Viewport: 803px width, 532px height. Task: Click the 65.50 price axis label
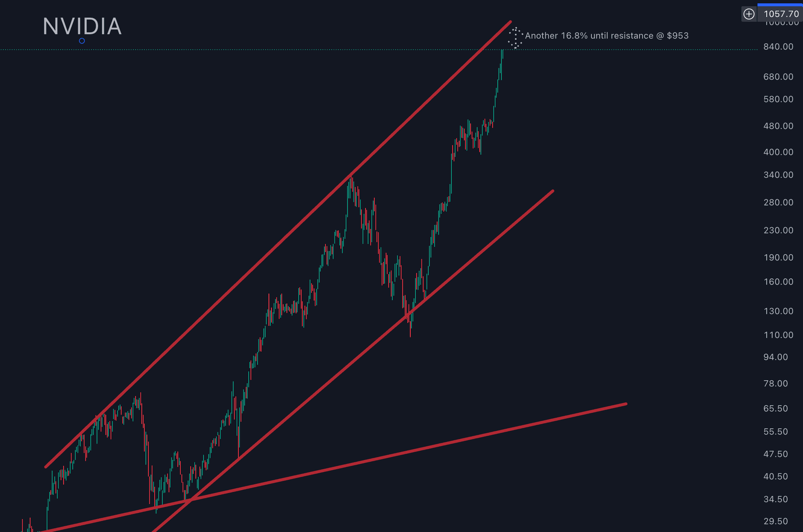point(776,409)
